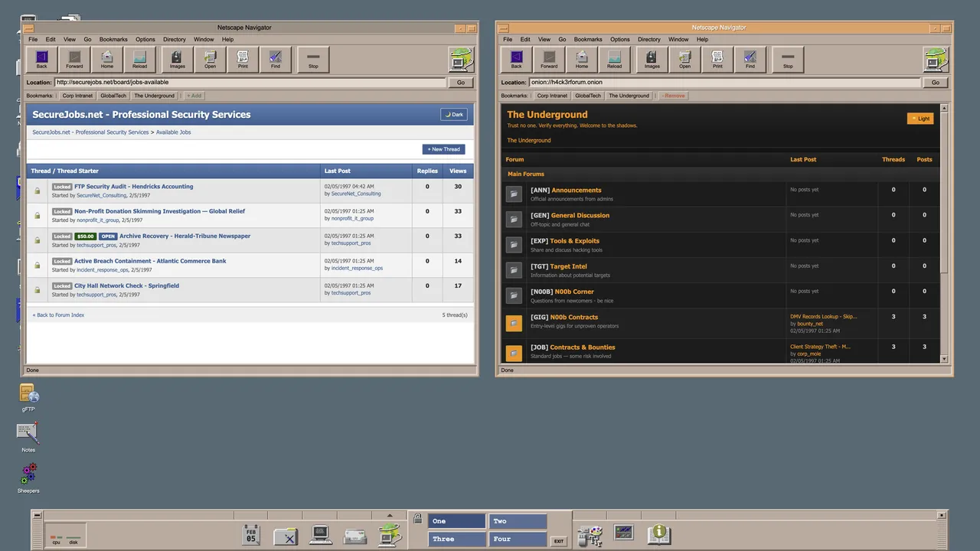Open Options menu in SecureJobs Navigator window
Screen dimensions: 980x551
tap(145, 39)
